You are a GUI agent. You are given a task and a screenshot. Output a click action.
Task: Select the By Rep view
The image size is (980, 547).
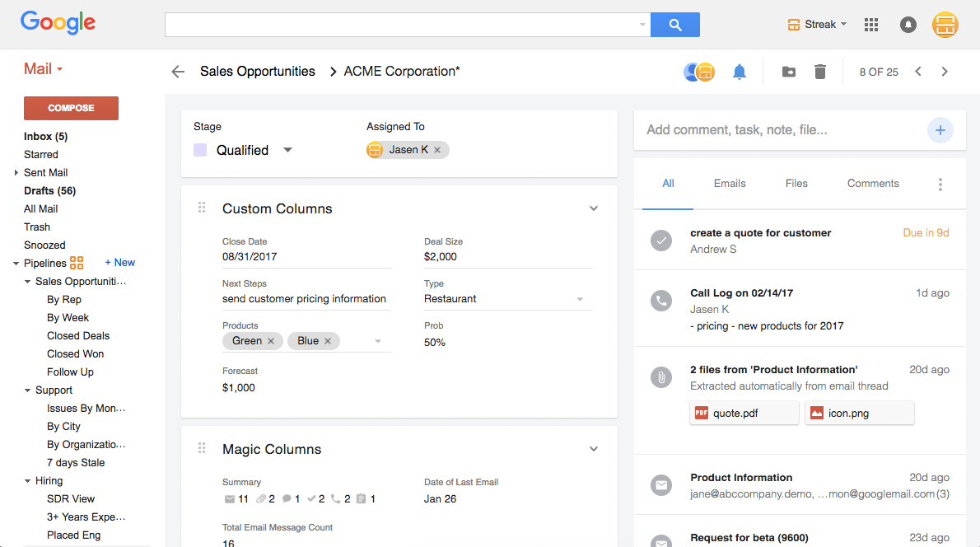[63, 299]
